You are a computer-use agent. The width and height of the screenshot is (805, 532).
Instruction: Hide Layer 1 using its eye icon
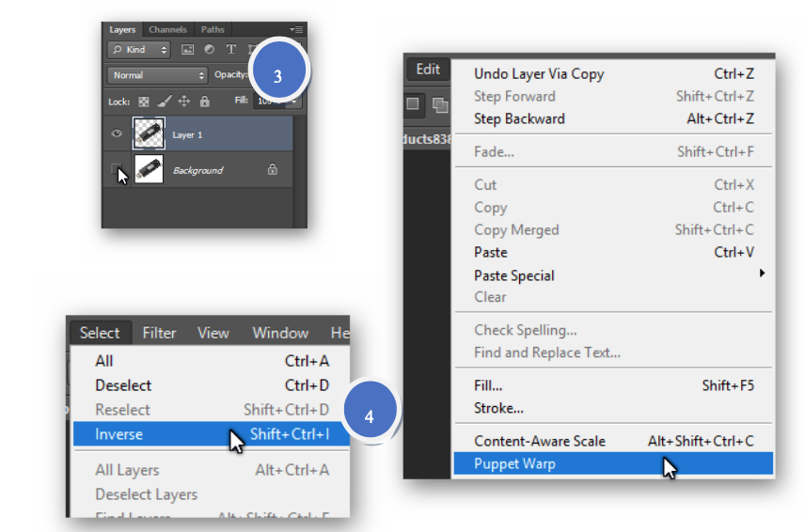[118, 134]
